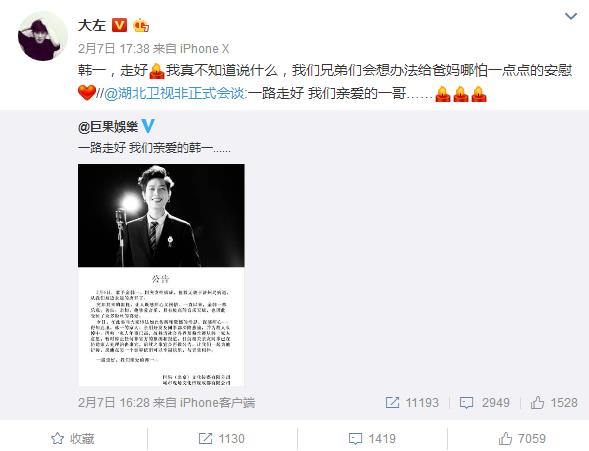This screenshot has width=589, height=451.
Task: Open @巨果娛樂 original poster link
Action: tap(108, 127)
